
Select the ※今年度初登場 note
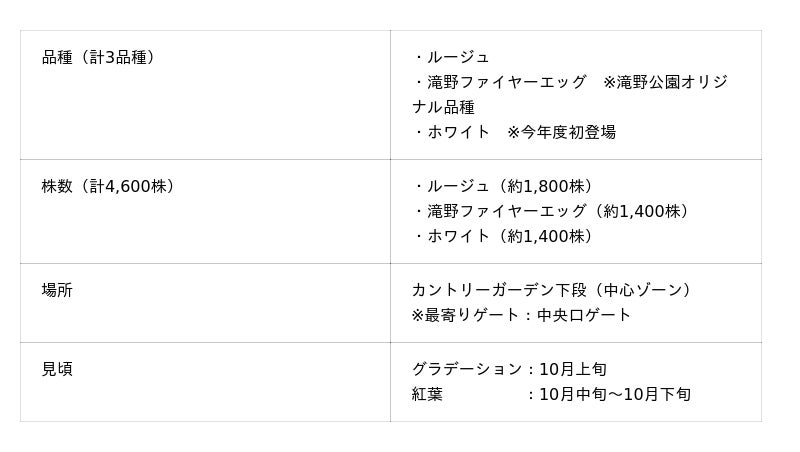point(561,132)
